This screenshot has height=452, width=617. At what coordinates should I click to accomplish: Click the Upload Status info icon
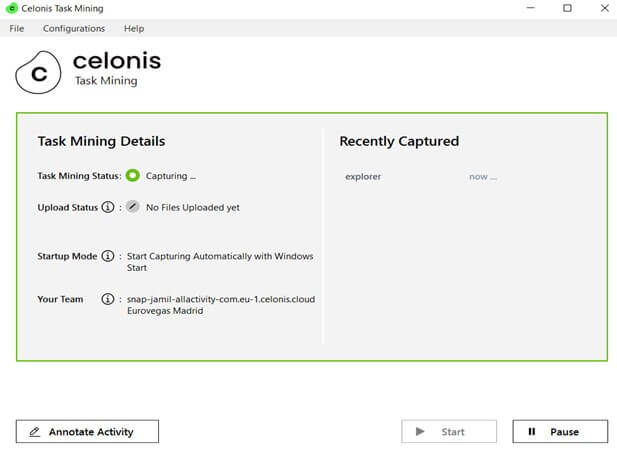tap(108, 207)
